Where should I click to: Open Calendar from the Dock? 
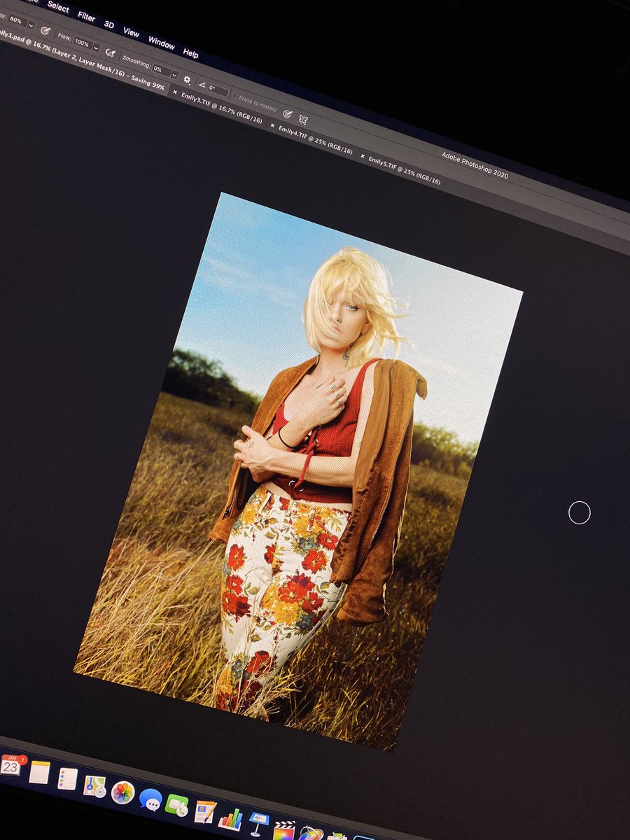12,766
